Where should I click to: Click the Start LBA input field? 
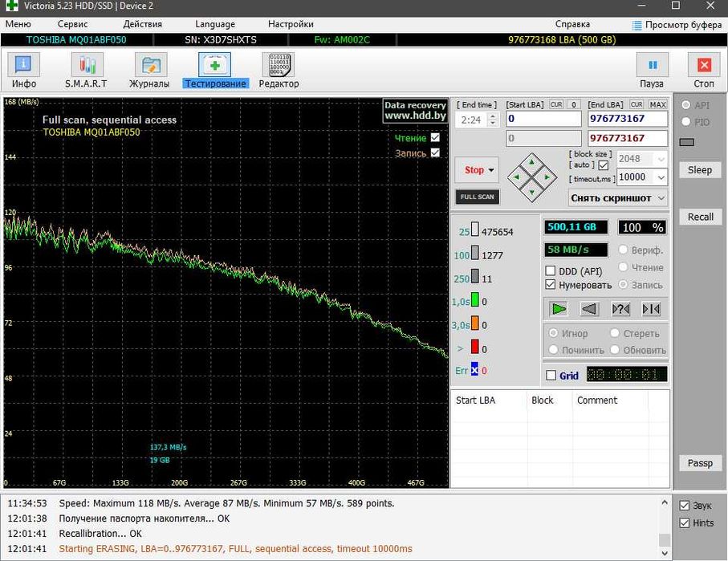[543, 119]
